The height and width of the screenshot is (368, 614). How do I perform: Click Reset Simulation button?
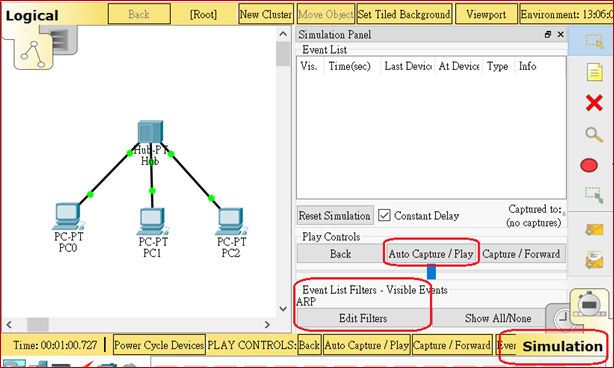tap(334, 216)
